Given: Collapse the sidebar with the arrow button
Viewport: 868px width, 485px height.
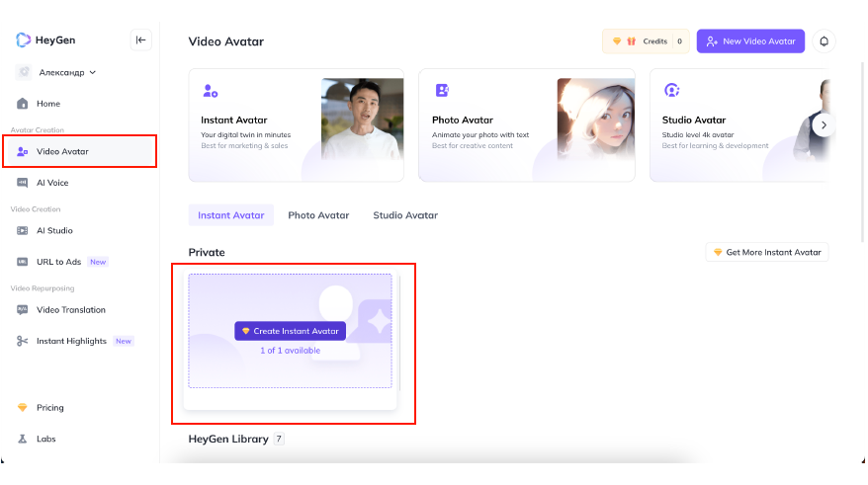Looking at the screenshot, I should coord(140,40).
